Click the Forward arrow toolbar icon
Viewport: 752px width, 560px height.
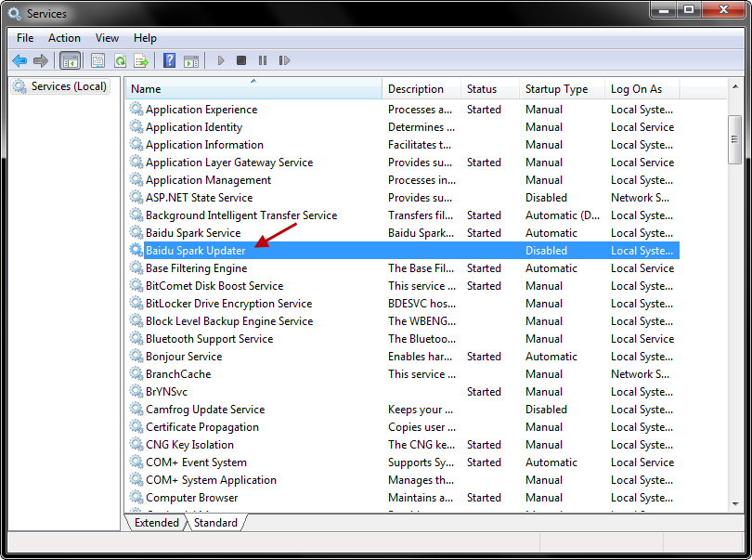(41, 60)
